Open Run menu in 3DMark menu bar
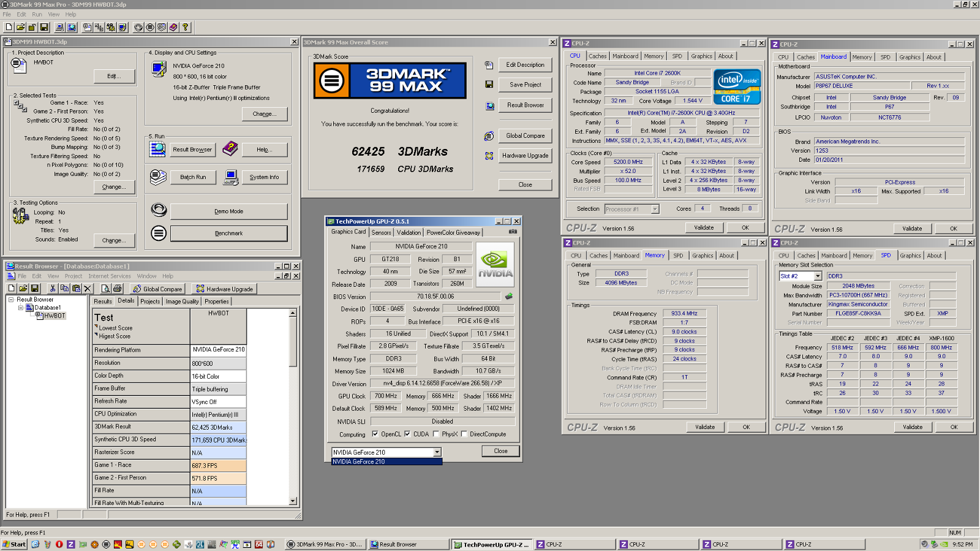980x551 pixels. pos(37,14)
